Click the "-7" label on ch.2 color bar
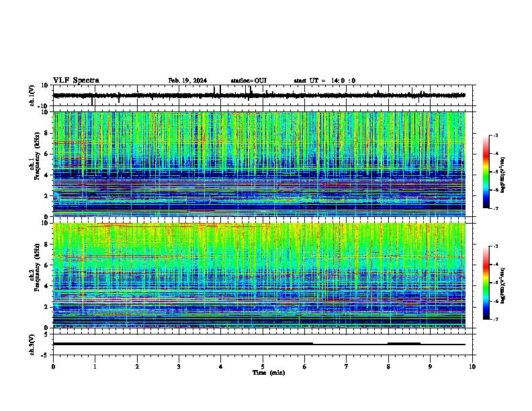Image resolution: width=532 pixels, height=411 pixels. [x=495, y=319]
